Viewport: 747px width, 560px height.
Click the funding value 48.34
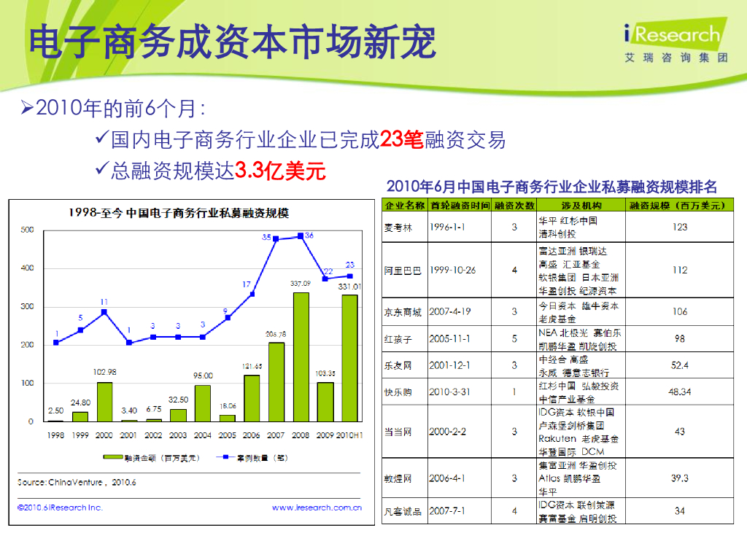pos(680,392)
